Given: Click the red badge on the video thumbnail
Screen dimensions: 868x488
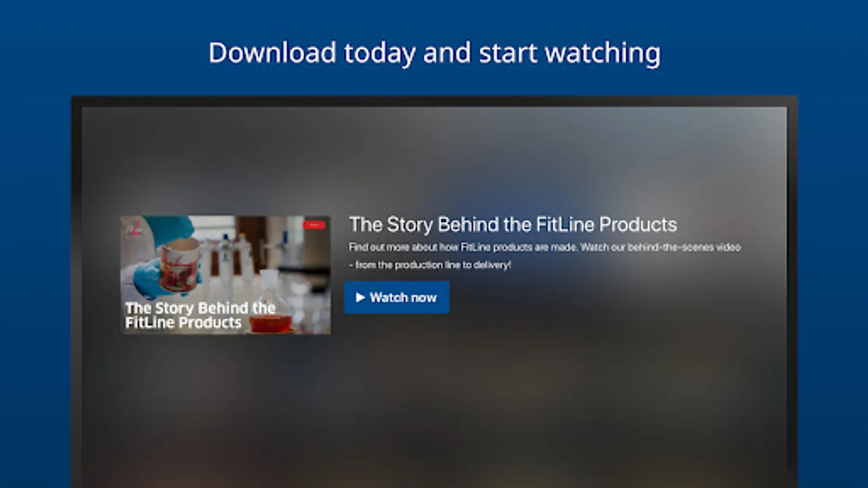Looking at the screenshot, I should tap(314, 224).
